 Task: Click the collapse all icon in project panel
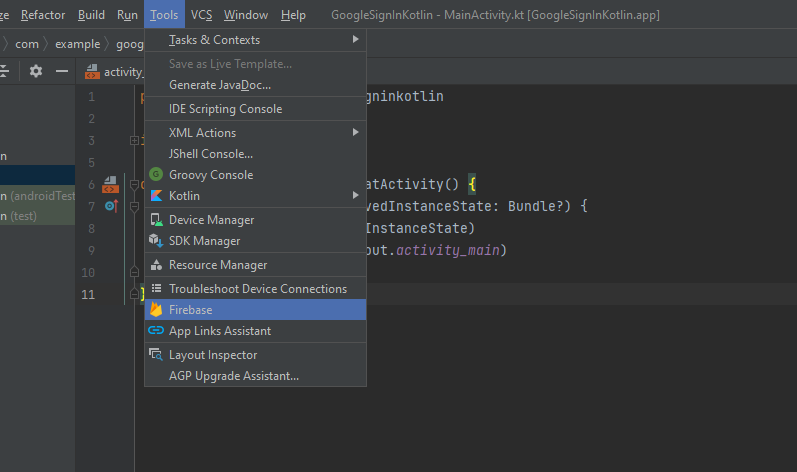[x=4, y=71]
